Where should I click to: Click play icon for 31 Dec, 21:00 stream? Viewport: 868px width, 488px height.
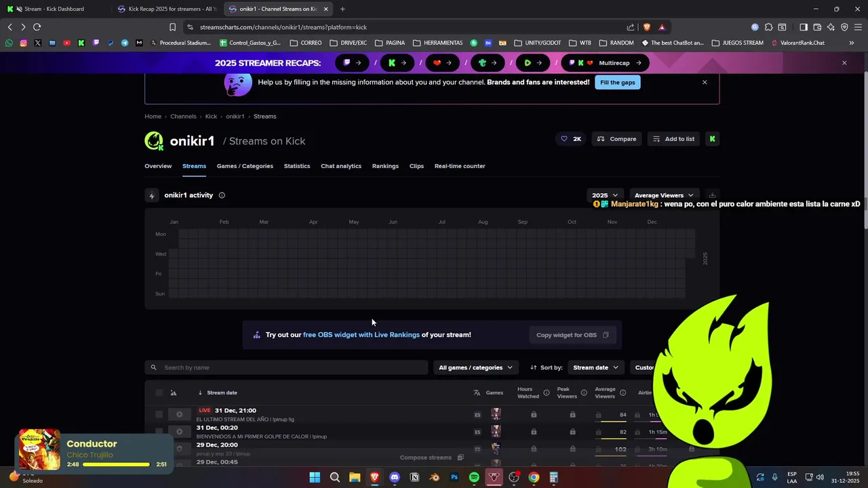(180, 414)
